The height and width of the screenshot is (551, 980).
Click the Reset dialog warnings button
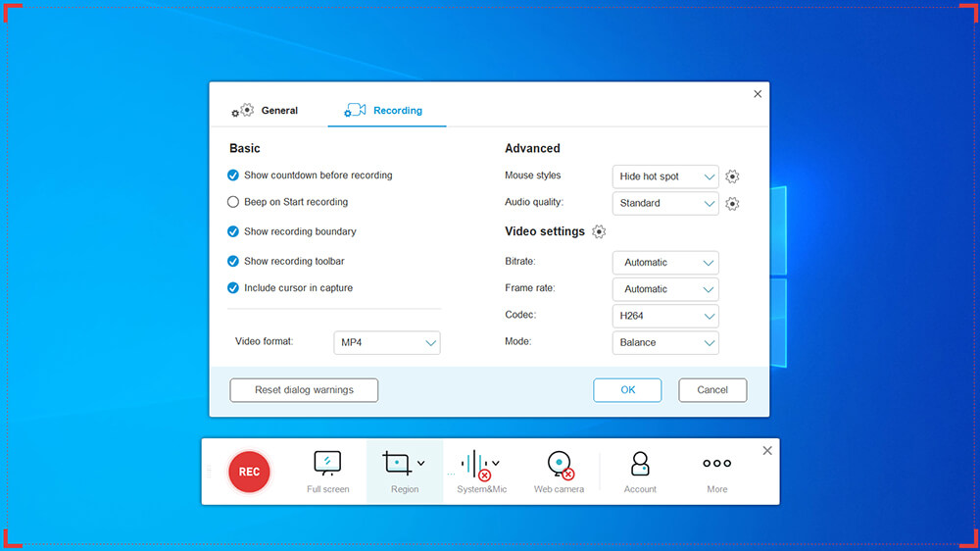[304, 390]
